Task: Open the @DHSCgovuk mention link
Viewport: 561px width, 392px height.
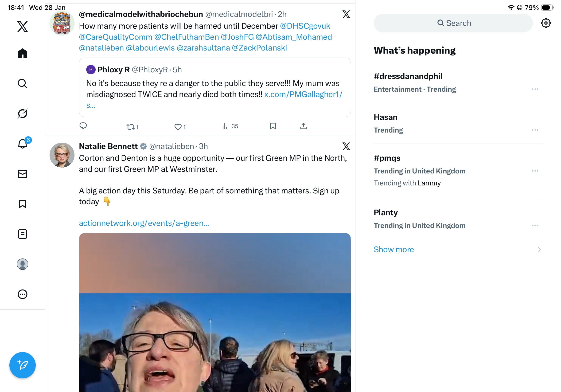Action: pos(305,26)
